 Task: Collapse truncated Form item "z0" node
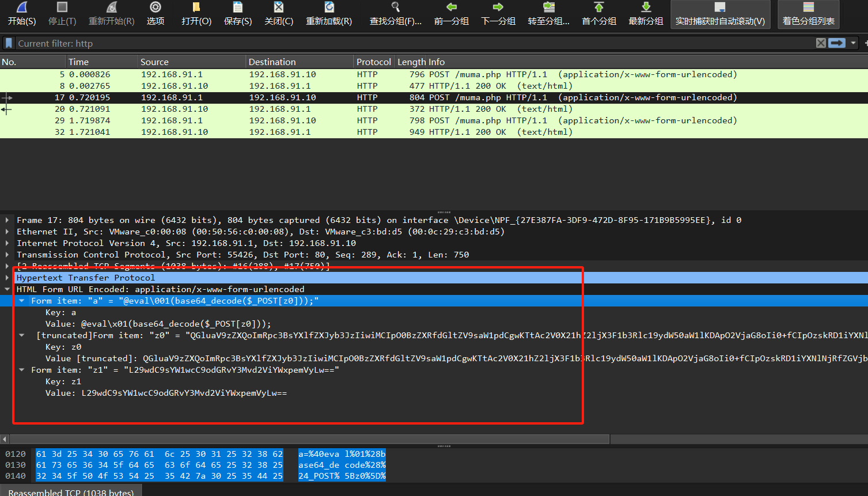(x=21, y=335)
